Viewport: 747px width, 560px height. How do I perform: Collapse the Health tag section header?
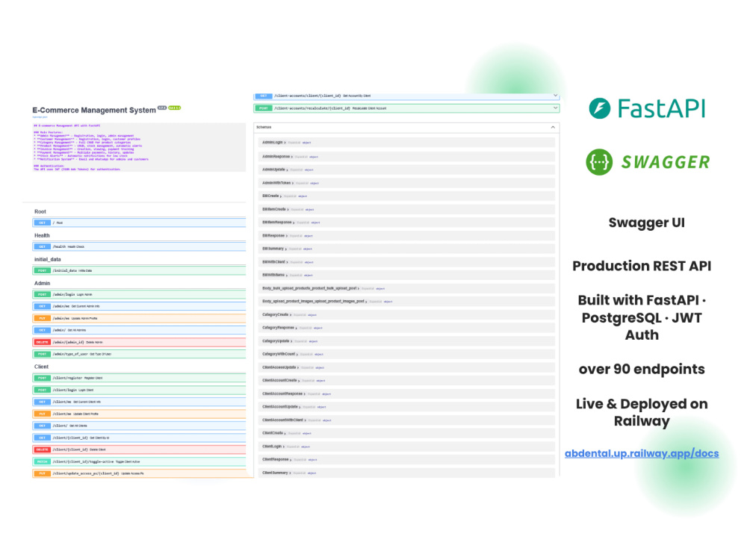pyautogui.click(x=42, y=235)
